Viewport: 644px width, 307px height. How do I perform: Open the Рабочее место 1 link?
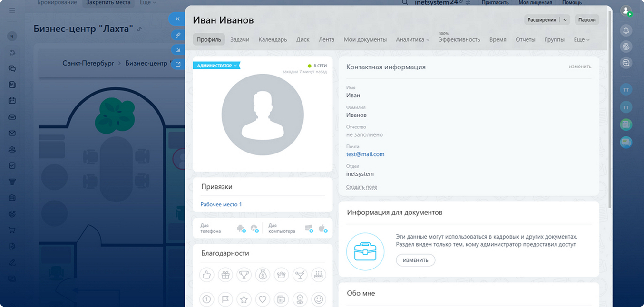coord(221,204)
